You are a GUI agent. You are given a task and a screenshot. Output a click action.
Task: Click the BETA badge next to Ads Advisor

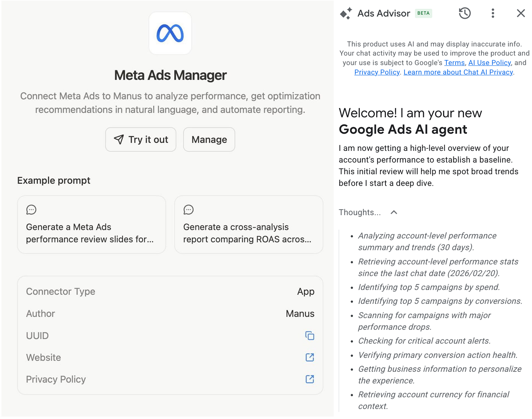pos(423,13)
